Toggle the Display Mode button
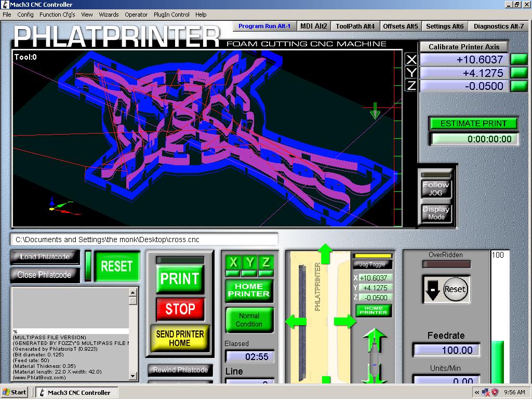Screen dimensions: 532x399 coord(436,212)
